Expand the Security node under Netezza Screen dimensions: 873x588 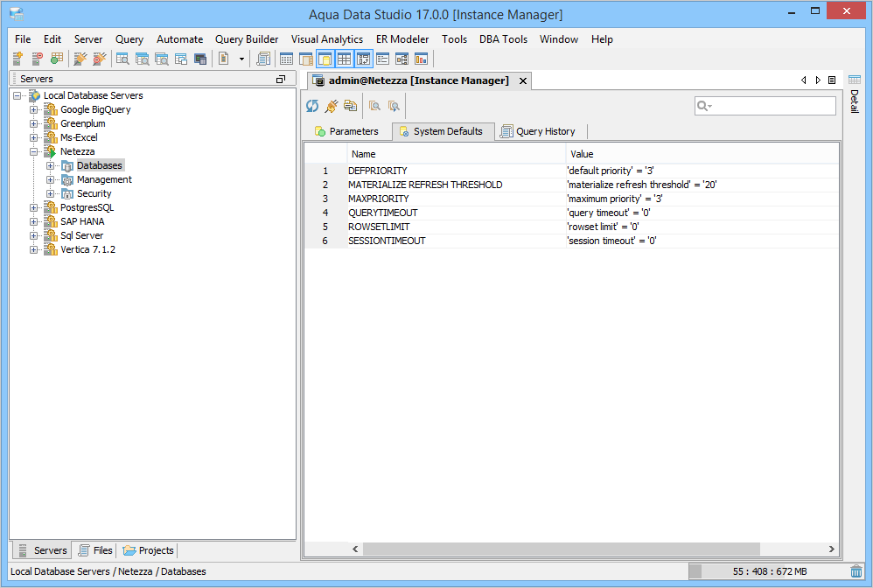click(x=51, y=193)
